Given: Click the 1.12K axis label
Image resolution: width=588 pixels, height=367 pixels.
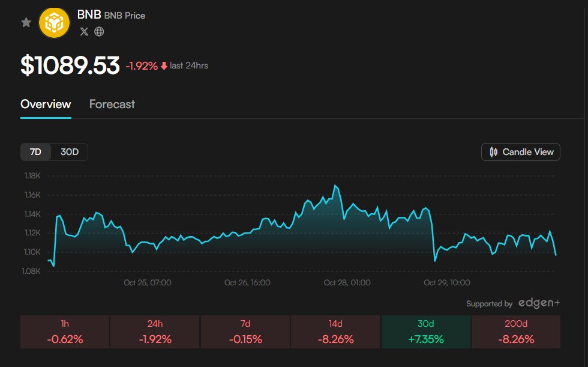Looking at the screenshot, I should [32, 232].
